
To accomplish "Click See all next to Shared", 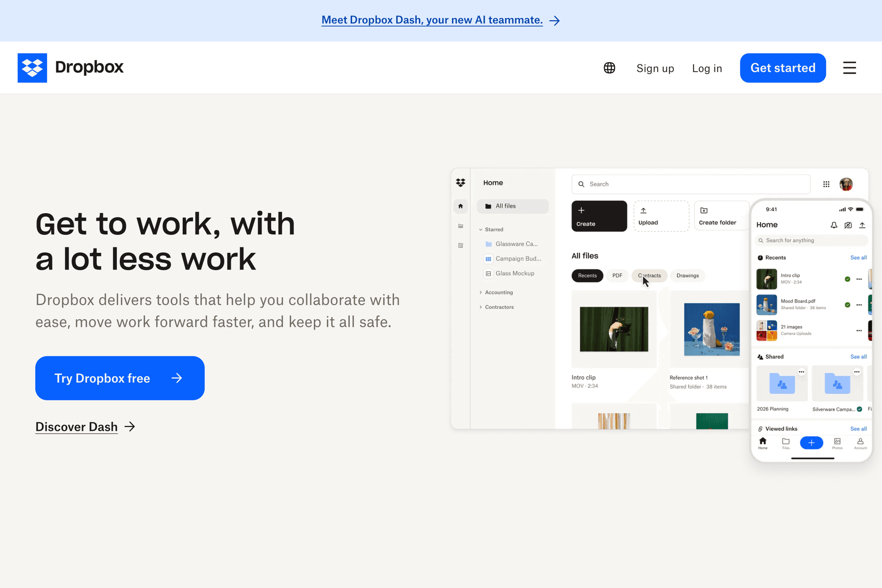I will point(858,357).
